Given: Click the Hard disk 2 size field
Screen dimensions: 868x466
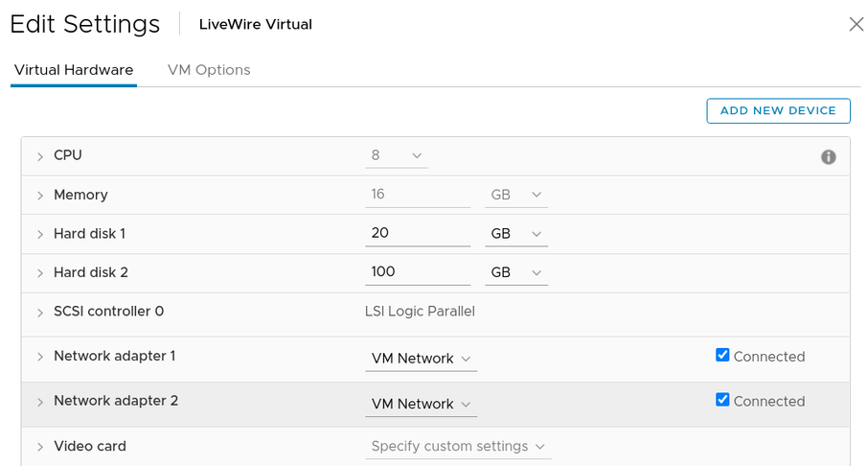Looking at the screenshot, I should [418, 272].
